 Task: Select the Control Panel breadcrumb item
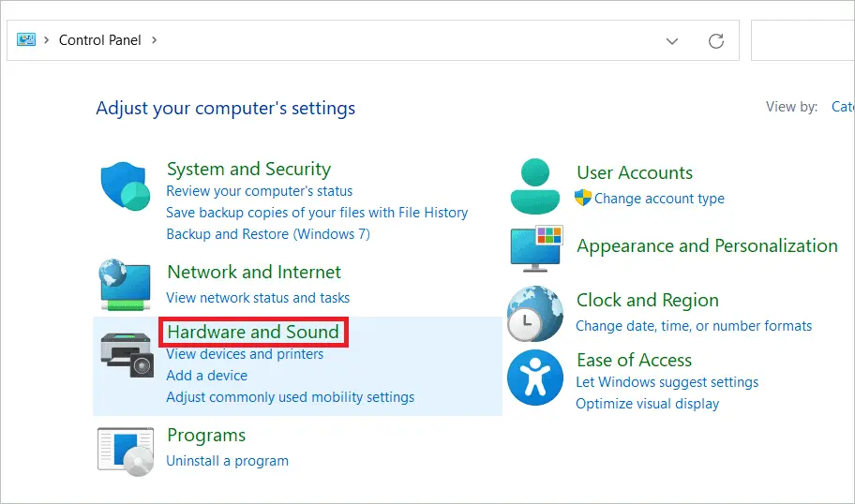pyautogui.click(x=99, y=40)
